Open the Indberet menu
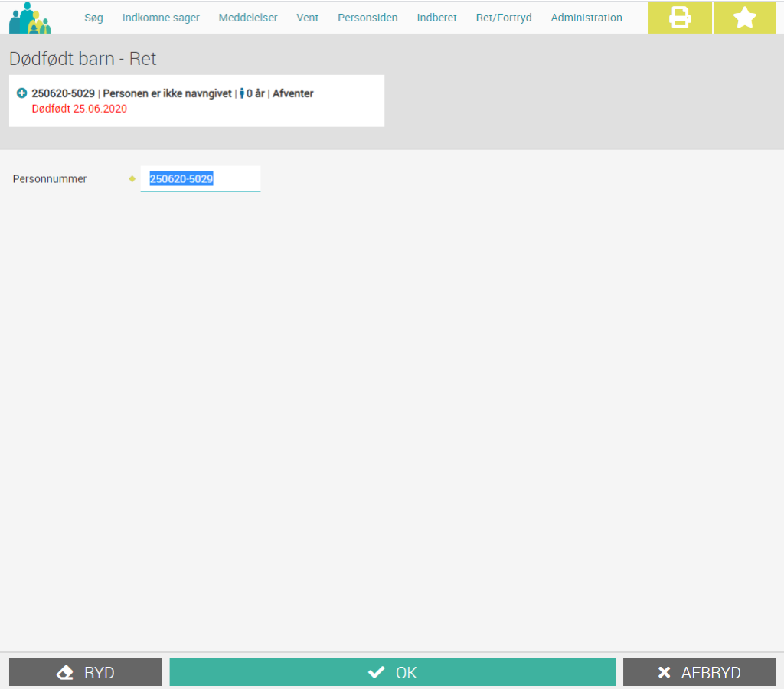The width and height of the screenshot is (784, 689). click(436, 18)
